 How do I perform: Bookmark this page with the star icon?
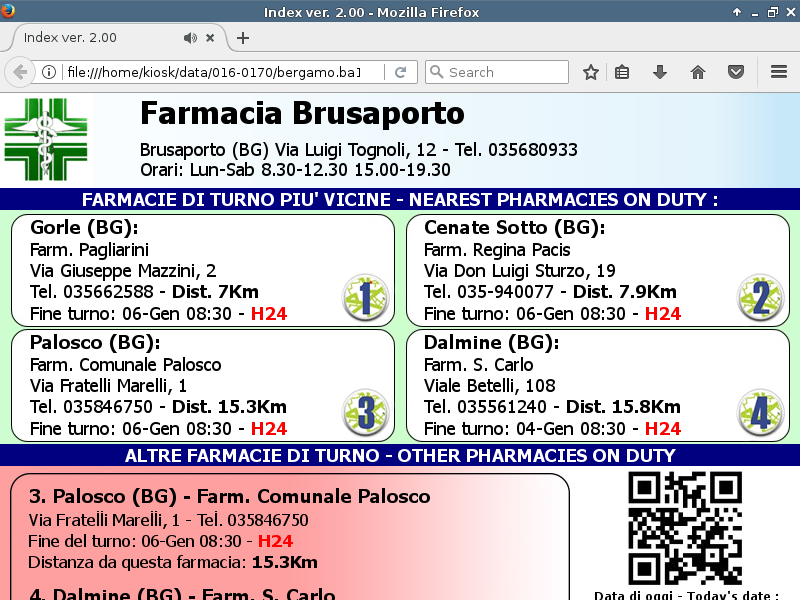click(591, 72)
